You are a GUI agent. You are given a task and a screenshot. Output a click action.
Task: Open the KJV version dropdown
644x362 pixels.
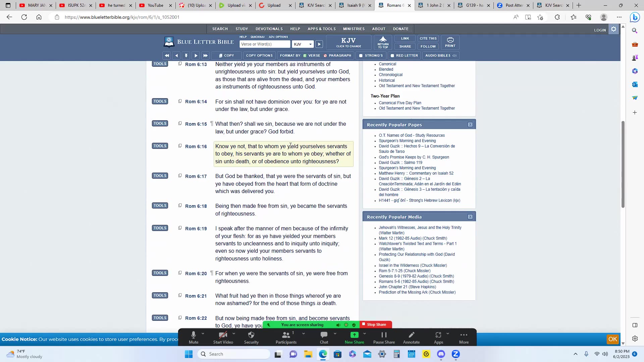tap(303, 44)
